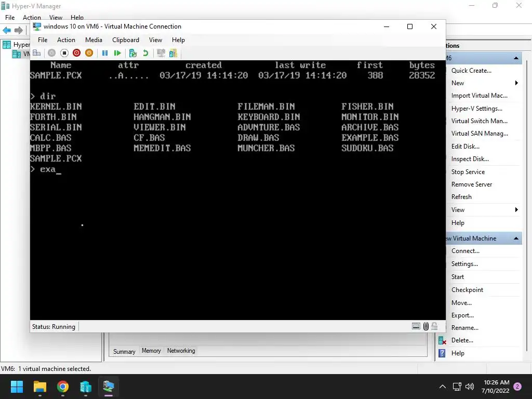Open volume control in system tray
This screenshot has width=532, height=399.
[x=470, y=387]
